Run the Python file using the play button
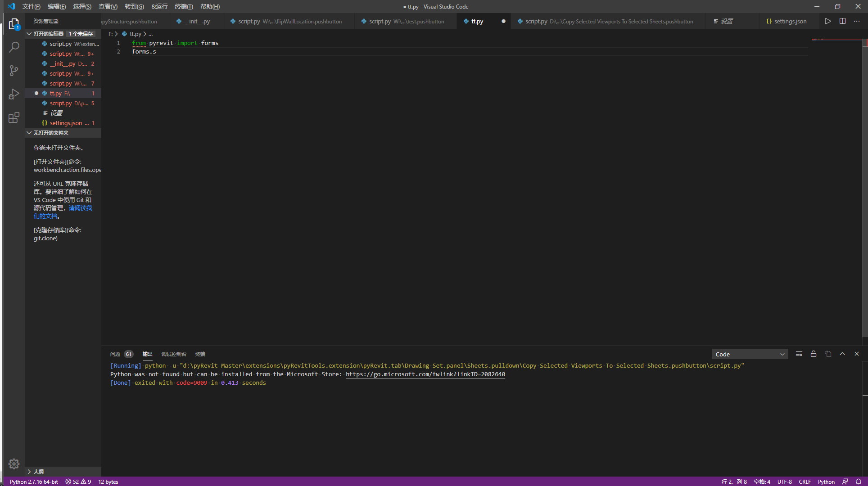This screenshot has width=868, height=486. [827, 21]
